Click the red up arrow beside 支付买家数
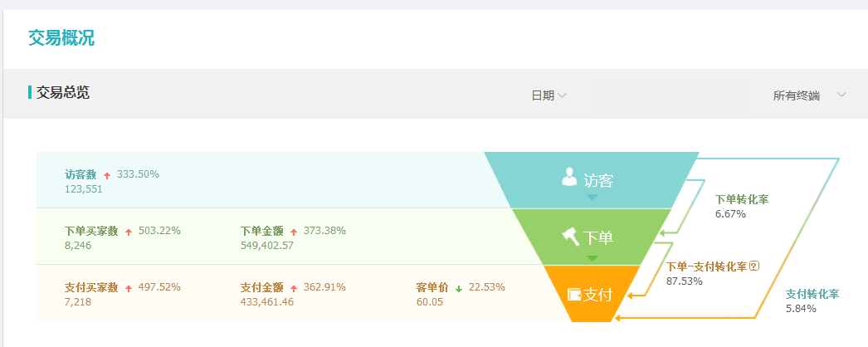The image size is (868, 347). pos(129,289)
